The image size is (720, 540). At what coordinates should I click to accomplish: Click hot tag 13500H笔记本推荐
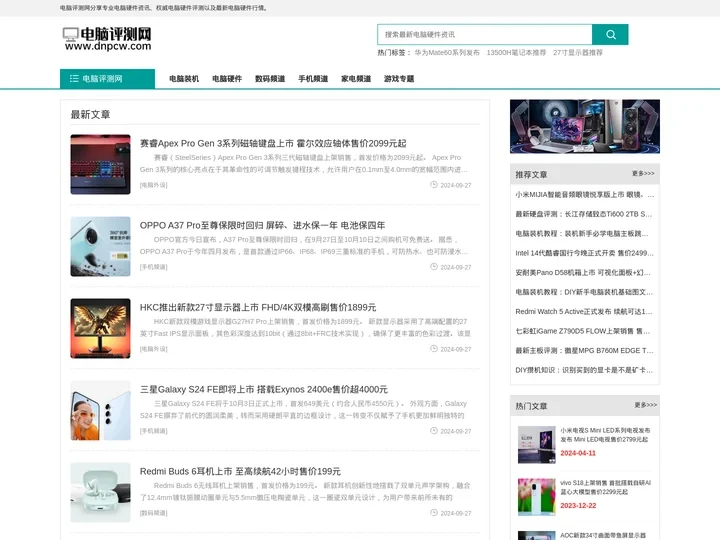click(516, 53)
